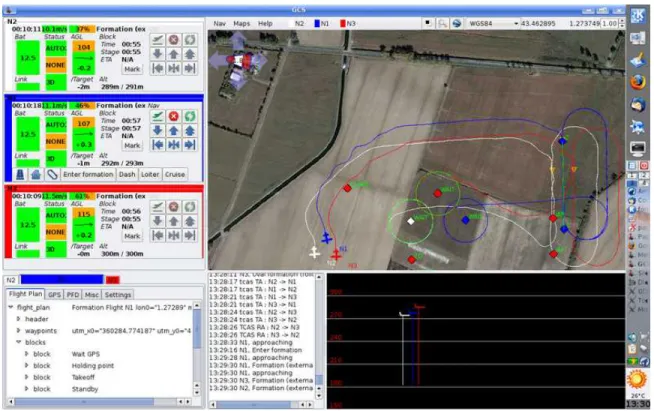This screenshot has width=654, height=411.
Task: Click the altitude down arrow in the N2 strip
Action: 158,54
